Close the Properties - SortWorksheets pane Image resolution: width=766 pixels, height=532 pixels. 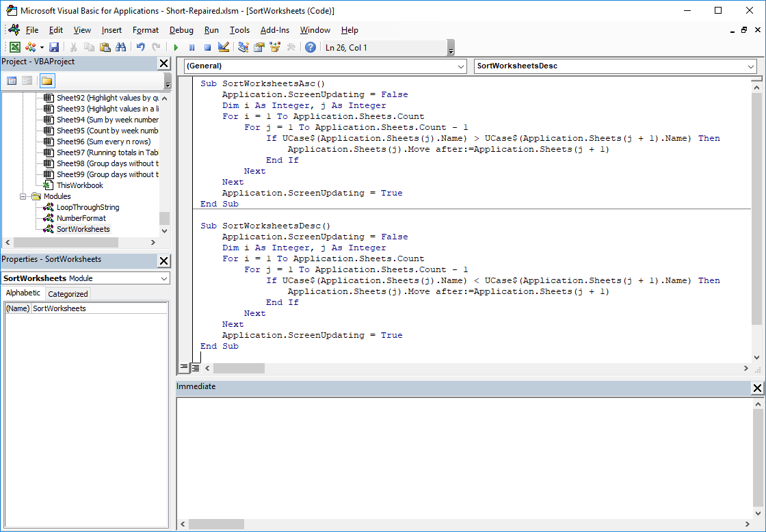coord(163,261)
